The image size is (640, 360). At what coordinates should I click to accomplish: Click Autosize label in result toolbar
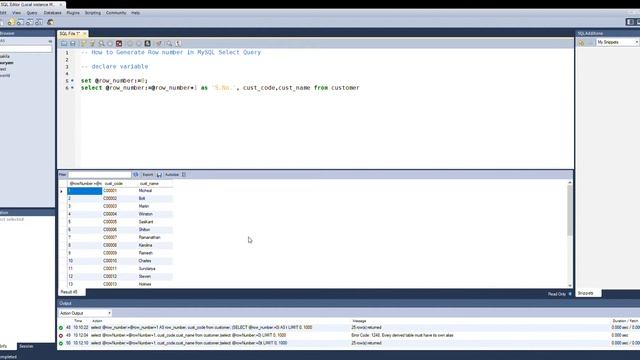[x=172, y=175]
